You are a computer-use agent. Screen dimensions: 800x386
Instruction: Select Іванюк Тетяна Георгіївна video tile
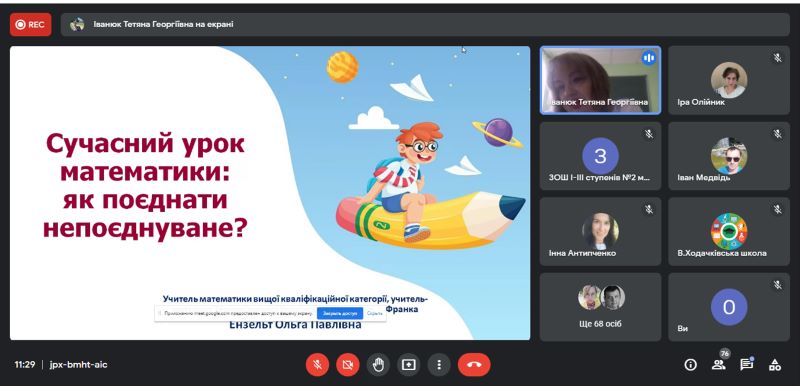pos(601,80)
